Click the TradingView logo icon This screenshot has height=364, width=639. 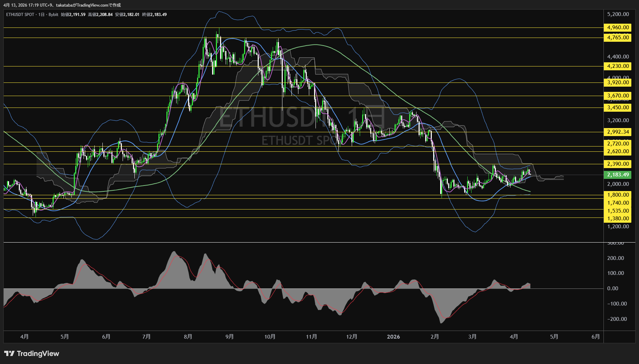click(x=9, y=354)
